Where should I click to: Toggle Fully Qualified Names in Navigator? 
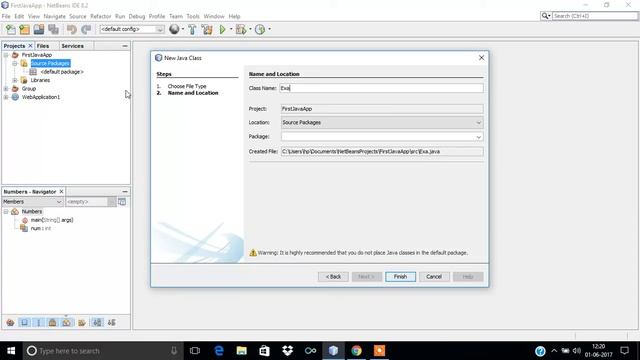click(x=82, y=322)
